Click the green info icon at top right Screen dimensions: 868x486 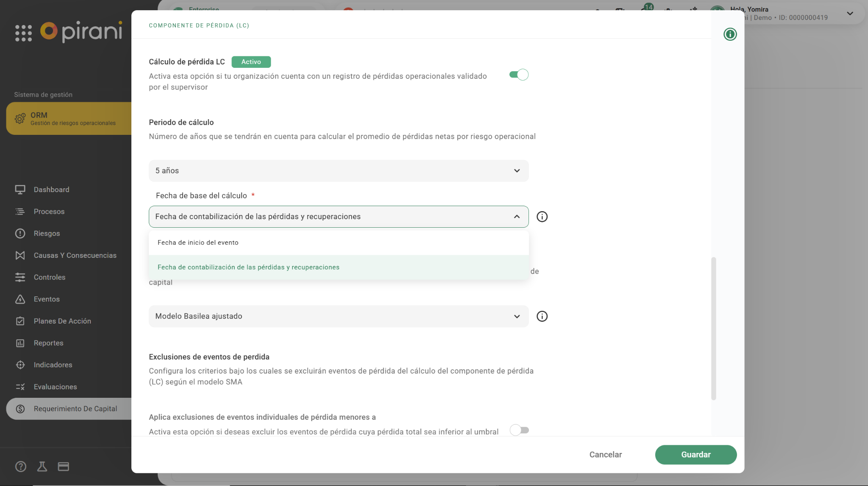tap(730, 34)
